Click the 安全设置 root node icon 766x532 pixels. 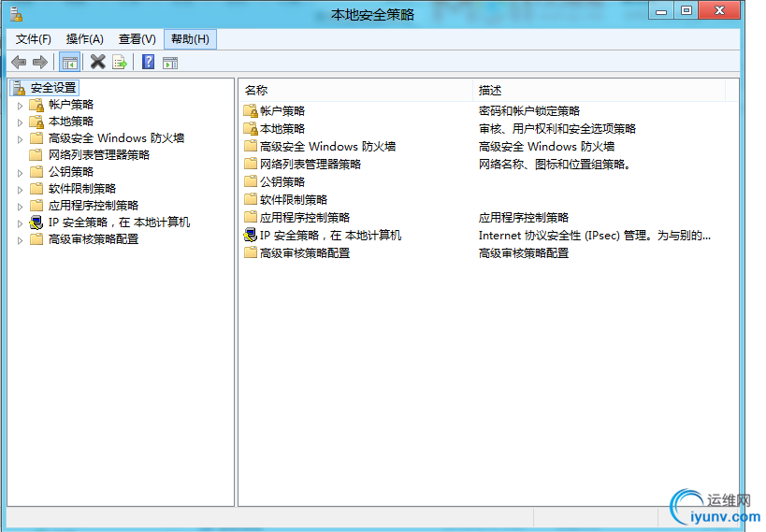(19, 88)
